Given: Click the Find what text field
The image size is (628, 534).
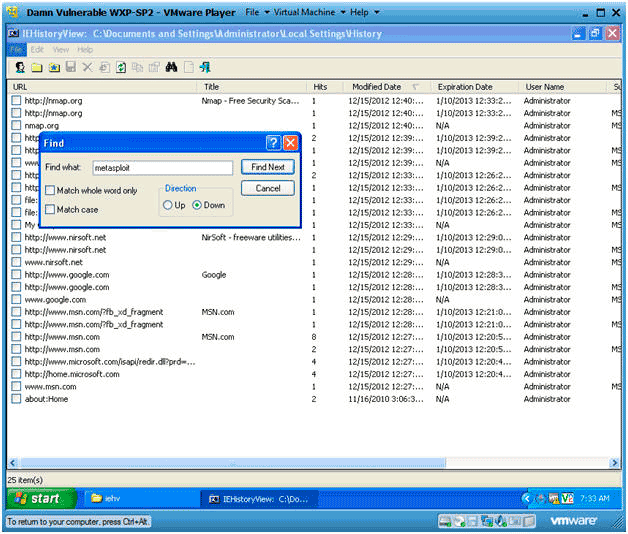Looking at the screenshot, I should click(x=162, y=168).
